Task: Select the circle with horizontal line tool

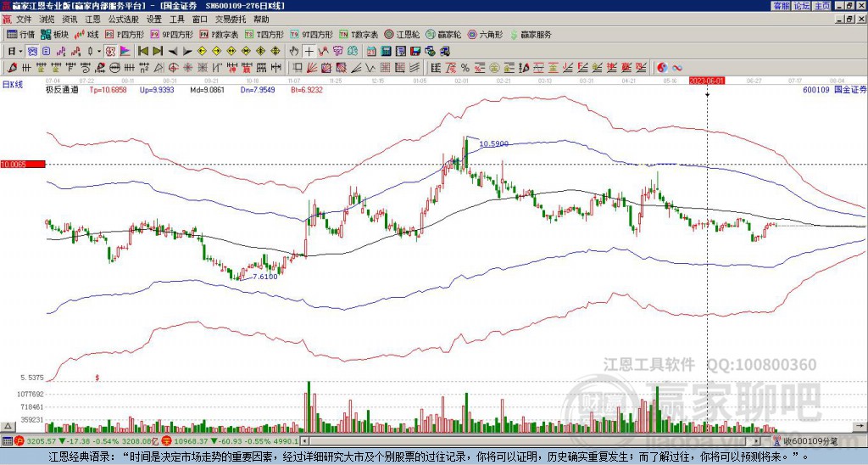Action: tap(114, 68)
